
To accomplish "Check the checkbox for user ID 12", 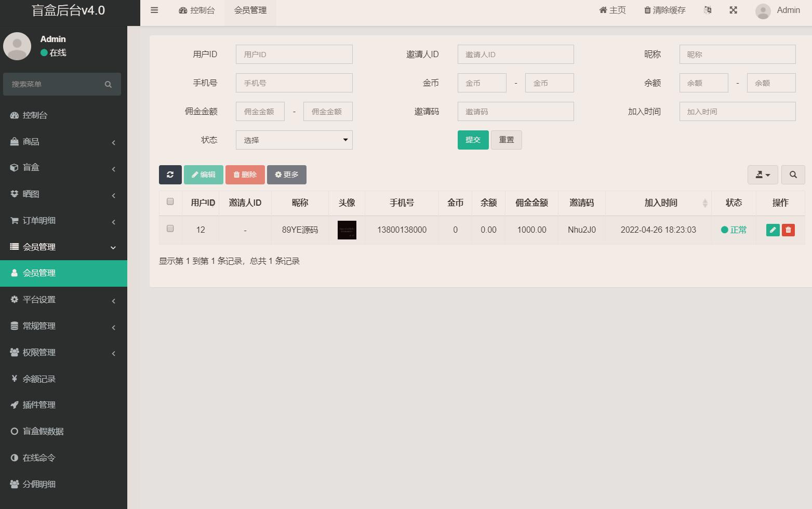I will point(170,229).
